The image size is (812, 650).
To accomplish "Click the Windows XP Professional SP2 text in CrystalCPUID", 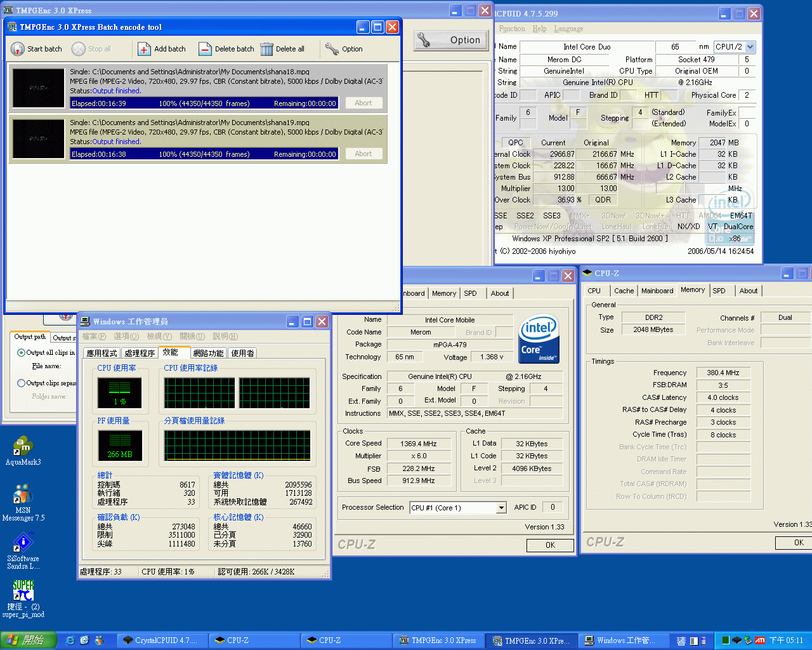I will (x=589, y=239).
